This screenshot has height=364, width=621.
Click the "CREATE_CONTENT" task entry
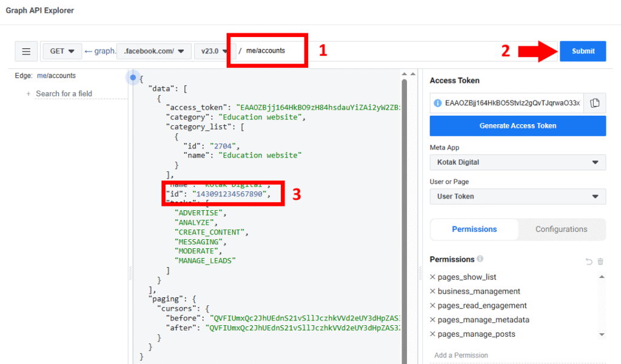209,232
